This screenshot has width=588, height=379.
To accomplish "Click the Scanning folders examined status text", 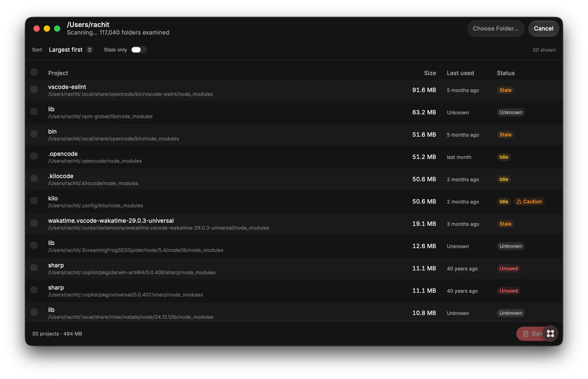I will (118, 33).
